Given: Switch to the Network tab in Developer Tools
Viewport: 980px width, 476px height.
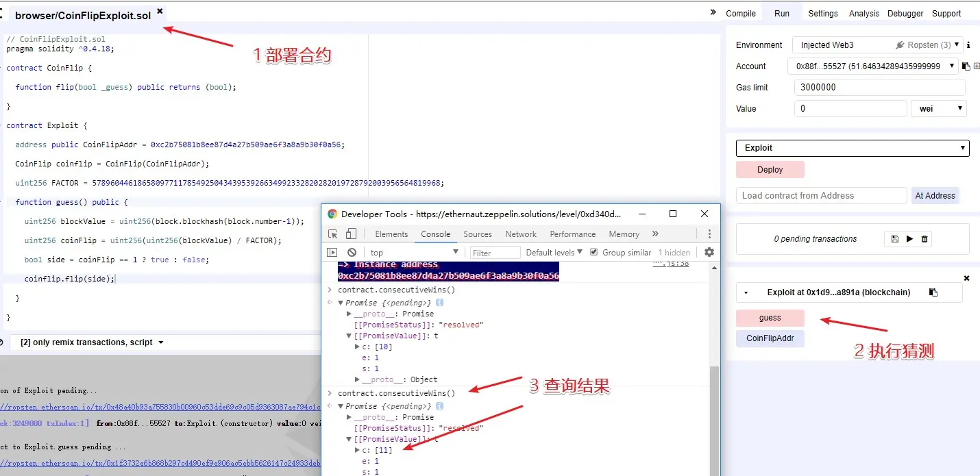Looking at the screenshot, I should (x=521, y=234).
